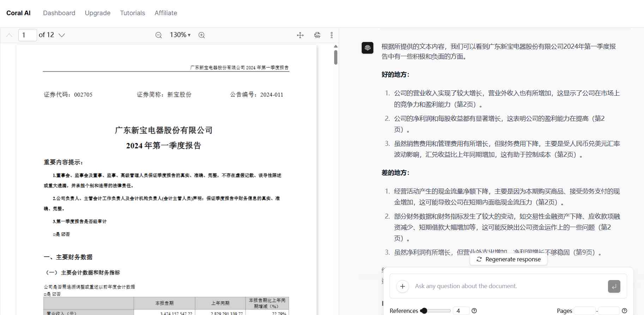Click the Pages range start field

point(585,311)
